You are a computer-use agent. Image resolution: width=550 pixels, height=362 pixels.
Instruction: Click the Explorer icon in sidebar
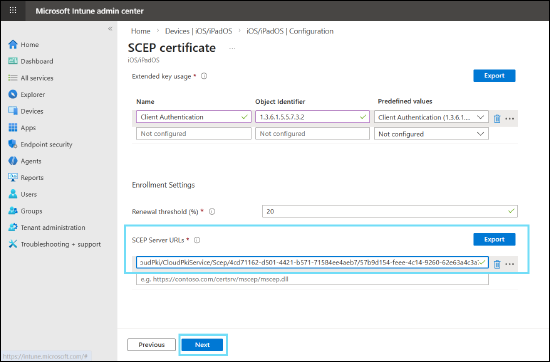pyautogui.click(x=13, y=94)
